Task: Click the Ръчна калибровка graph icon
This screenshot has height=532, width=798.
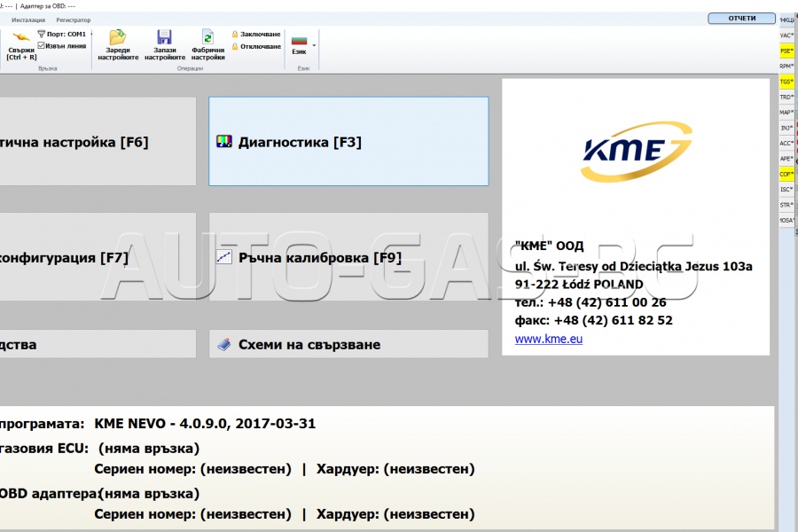Action: [224, 257]
